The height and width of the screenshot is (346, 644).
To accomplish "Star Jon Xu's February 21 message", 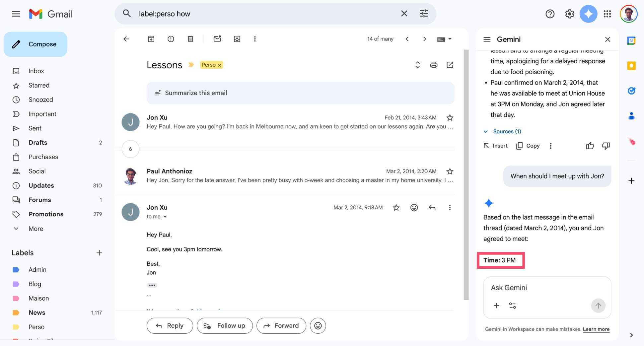I will coord(450,117).
